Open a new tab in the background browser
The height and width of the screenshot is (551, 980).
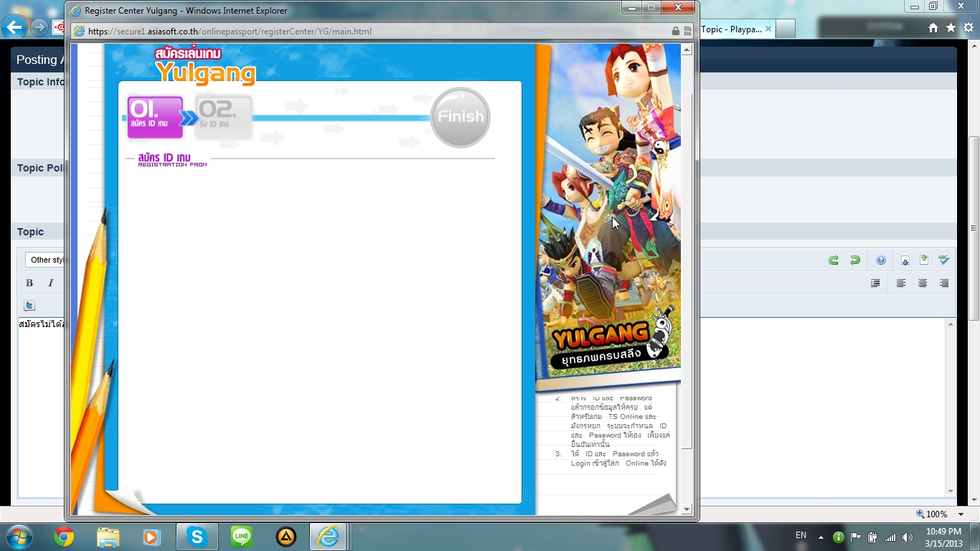[786, 29]
